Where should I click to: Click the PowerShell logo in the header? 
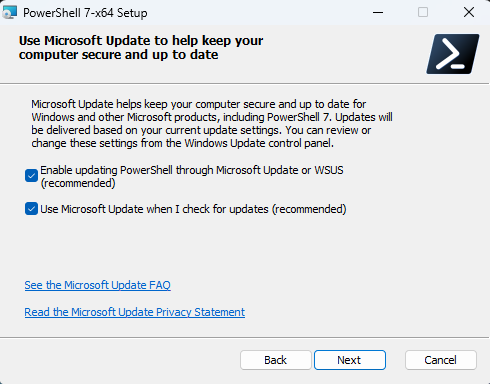(453, 54)
